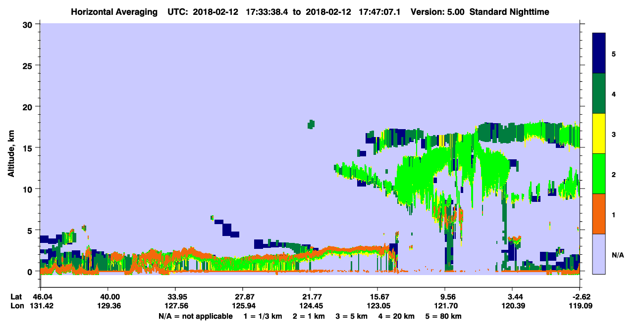
Task: Click the legend text '3 = 5 km'
Action: point(352,316)
